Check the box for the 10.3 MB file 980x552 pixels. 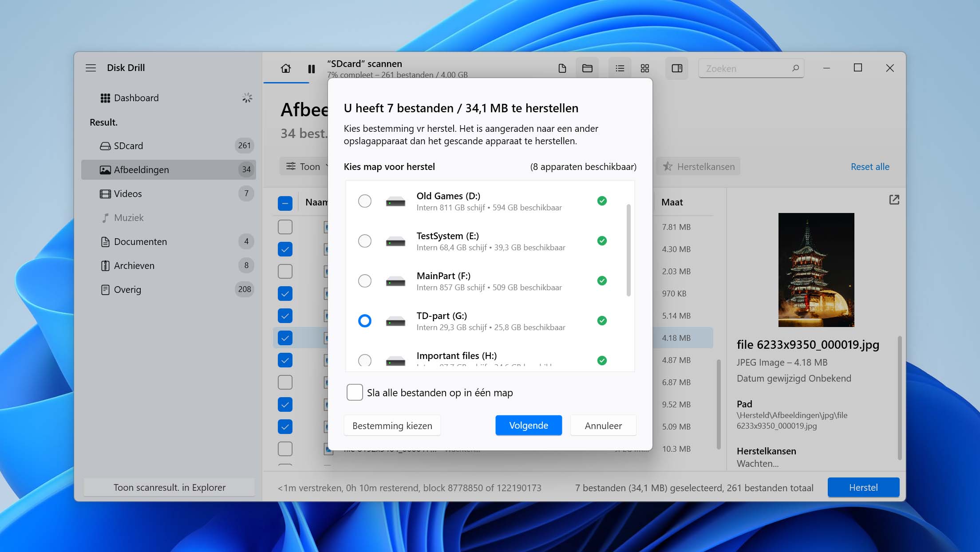[285, 449]
